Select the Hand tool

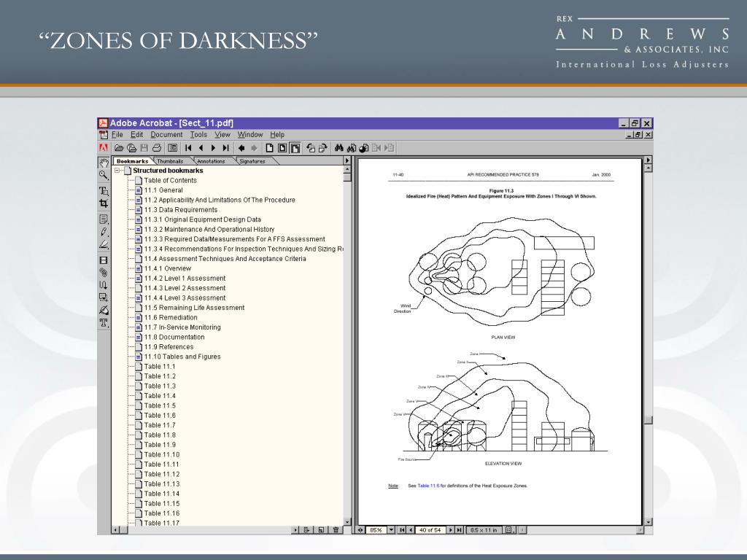104,163
